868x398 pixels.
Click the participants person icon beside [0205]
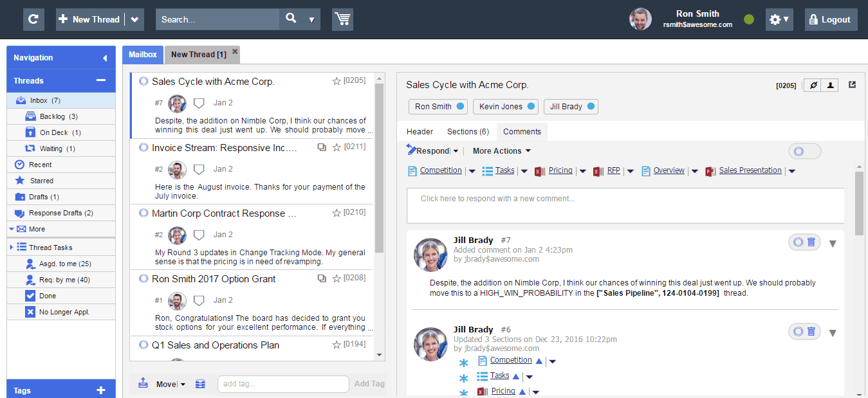(x=830, y=85)
